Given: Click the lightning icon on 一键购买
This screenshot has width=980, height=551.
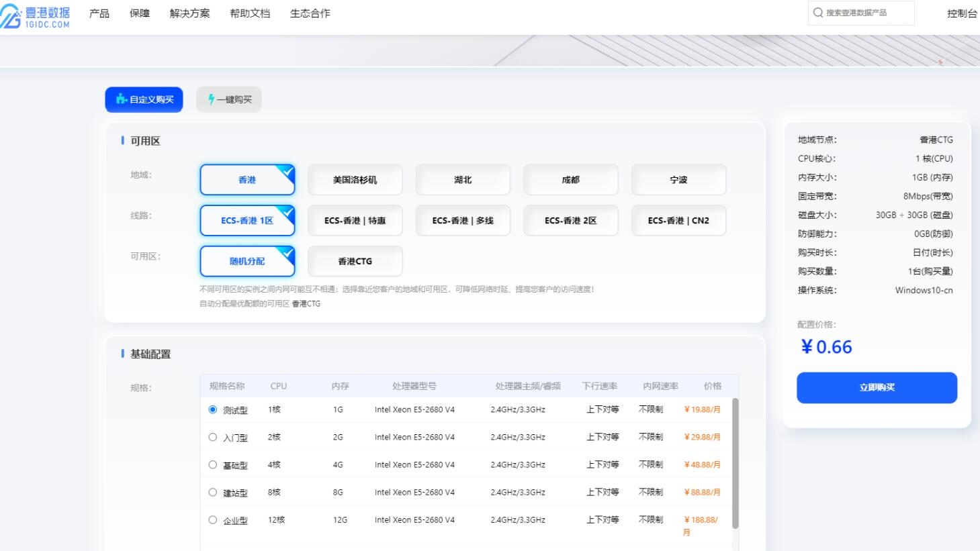Looking at the screenshot, I should 211,99.
